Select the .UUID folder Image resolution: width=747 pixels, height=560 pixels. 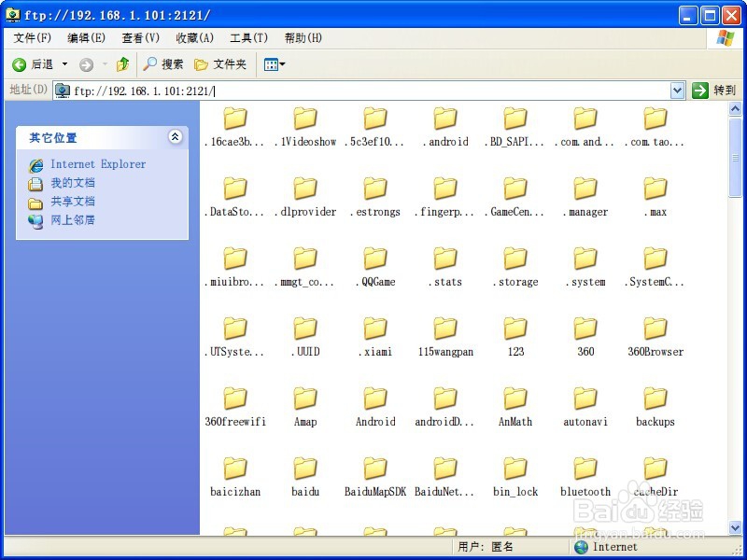305,337
